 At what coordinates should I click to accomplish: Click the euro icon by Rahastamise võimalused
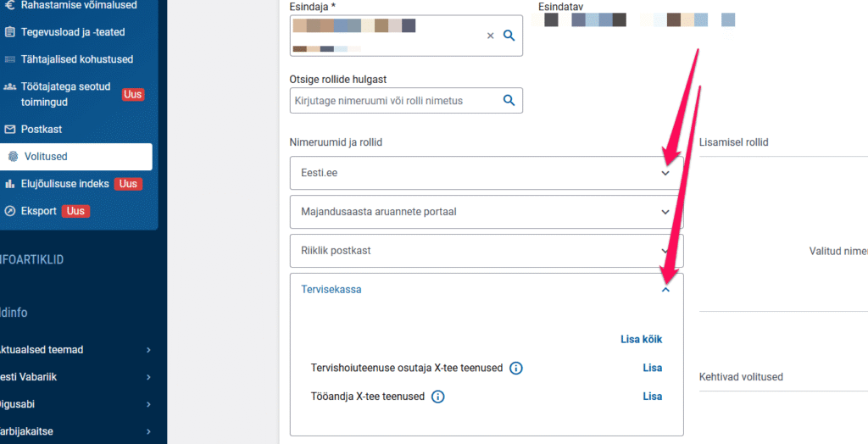click(x=9, y=5)
